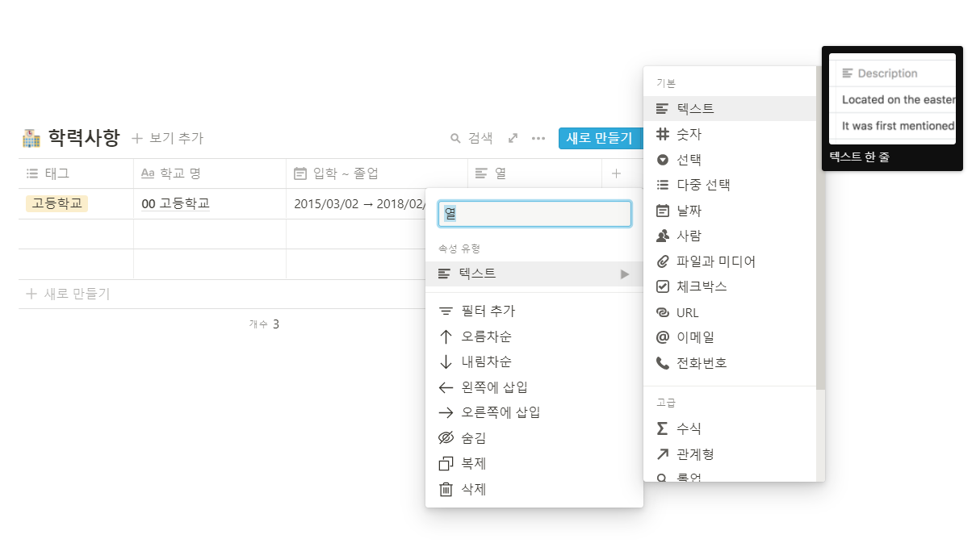Click property type menu scrollbar
The width and height of the screenshot is (976, 560).
click(x=821, y=228)
